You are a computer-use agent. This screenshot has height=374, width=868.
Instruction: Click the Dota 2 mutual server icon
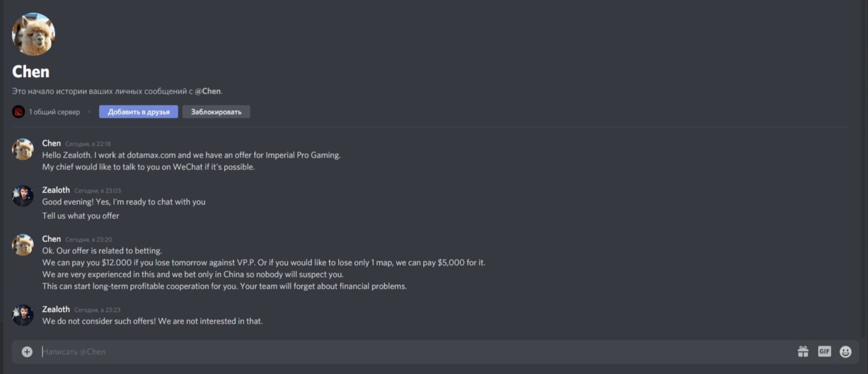[18, 112]
